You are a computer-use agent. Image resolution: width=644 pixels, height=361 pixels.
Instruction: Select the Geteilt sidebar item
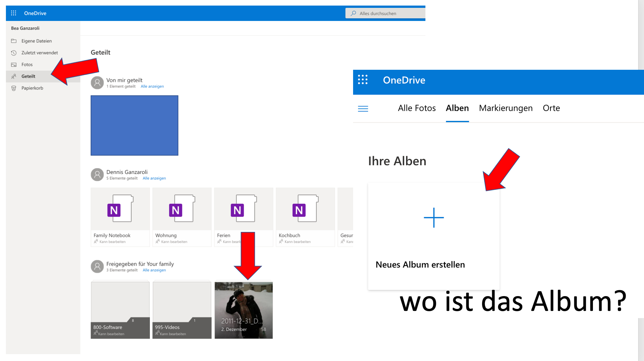28,76
